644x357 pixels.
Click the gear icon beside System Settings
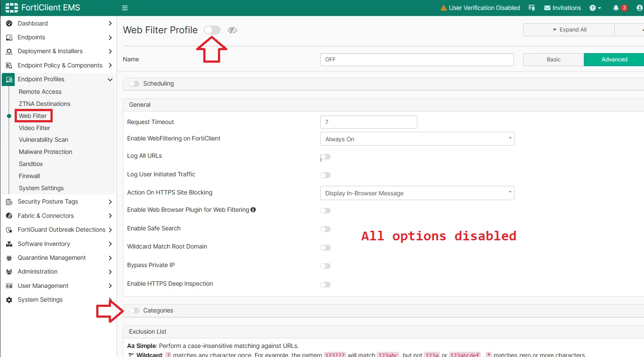click(9, 300)
